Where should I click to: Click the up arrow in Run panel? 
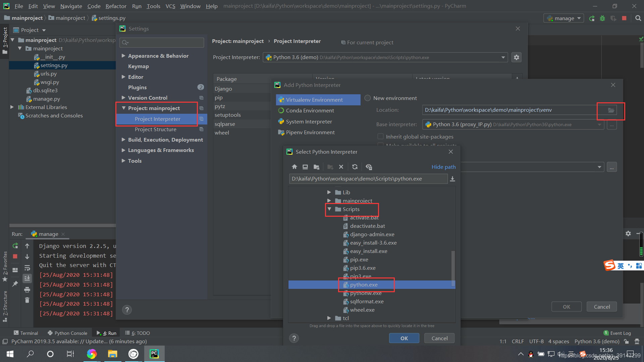tap(27, 246)
